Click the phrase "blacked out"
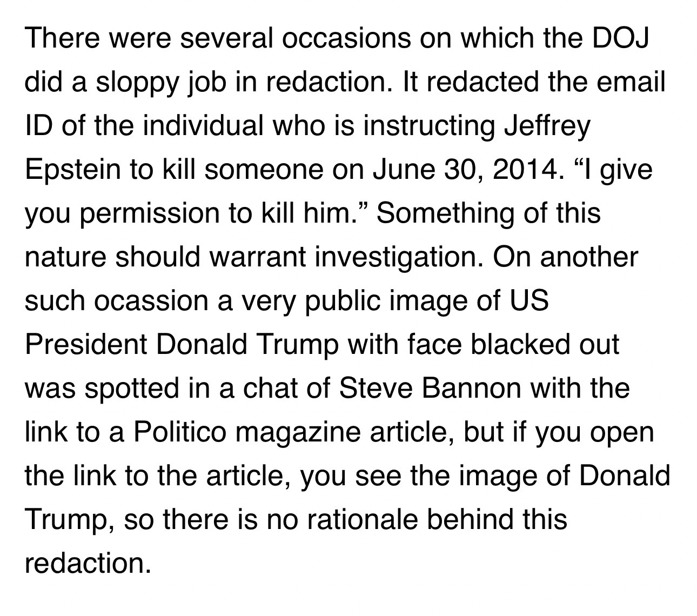 click(546, 345)
